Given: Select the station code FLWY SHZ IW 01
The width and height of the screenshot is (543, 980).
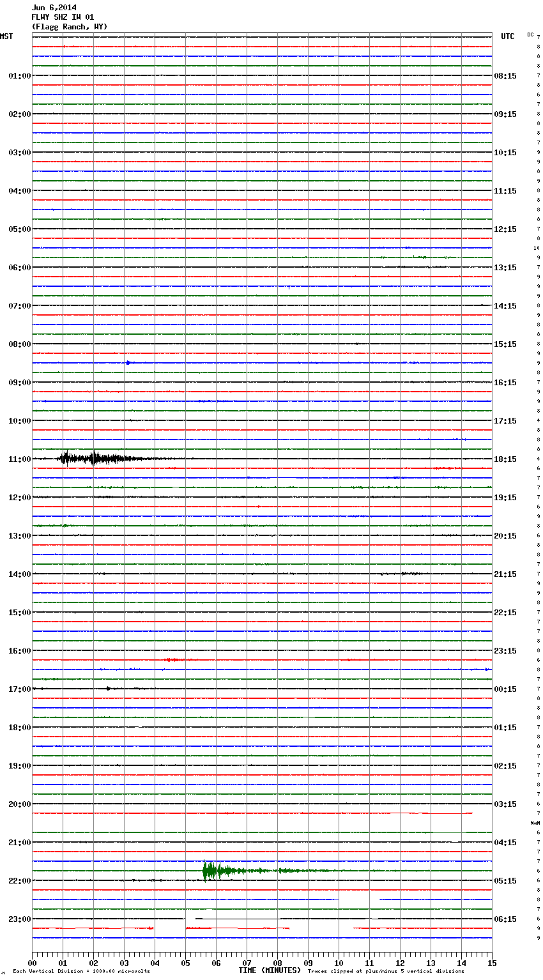Looking at the screenshot, I should (63, 17).
